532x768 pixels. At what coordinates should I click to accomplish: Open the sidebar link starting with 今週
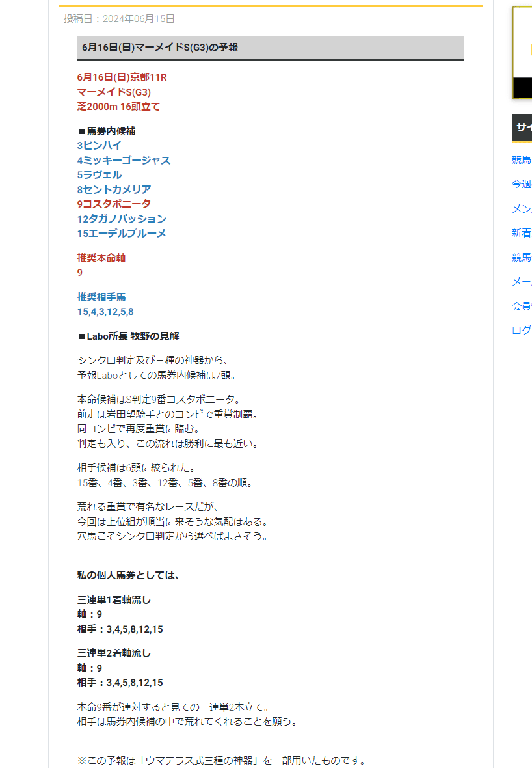522,184
